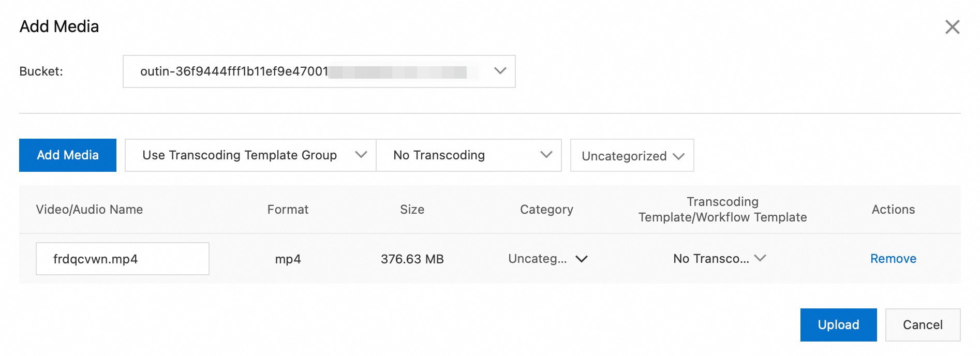Open the No Transcoding template dropdown
This screenshot has width=980, height=356.
pos(461,155)
